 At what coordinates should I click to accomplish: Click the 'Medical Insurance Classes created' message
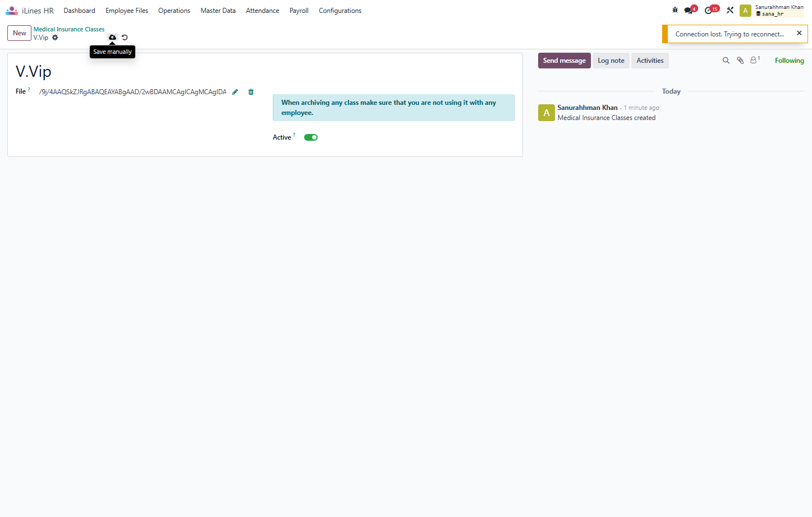tap(607, 118)
